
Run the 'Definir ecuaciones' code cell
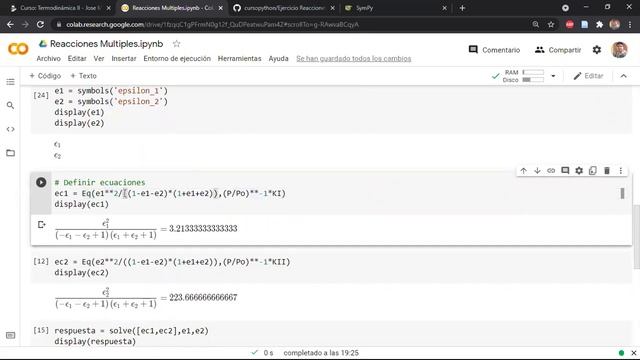(x=41, y=182)
